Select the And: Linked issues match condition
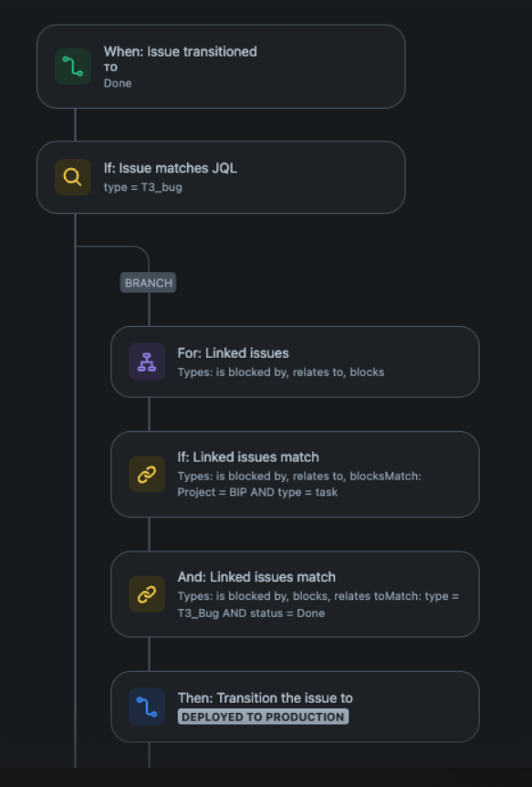Viewport: 532px width, 787px height. coord(295,594)
